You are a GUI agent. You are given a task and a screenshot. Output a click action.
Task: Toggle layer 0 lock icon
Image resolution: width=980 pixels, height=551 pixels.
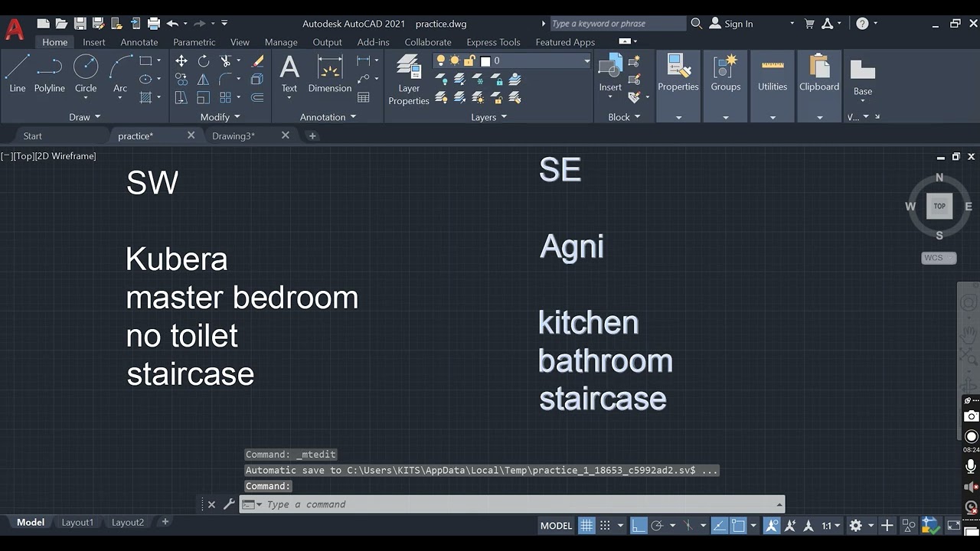(469, 60)
